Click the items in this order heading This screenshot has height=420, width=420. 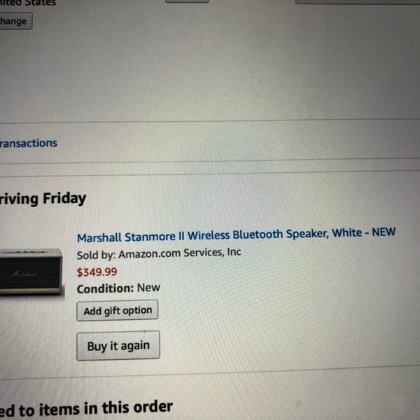[86, 409]
